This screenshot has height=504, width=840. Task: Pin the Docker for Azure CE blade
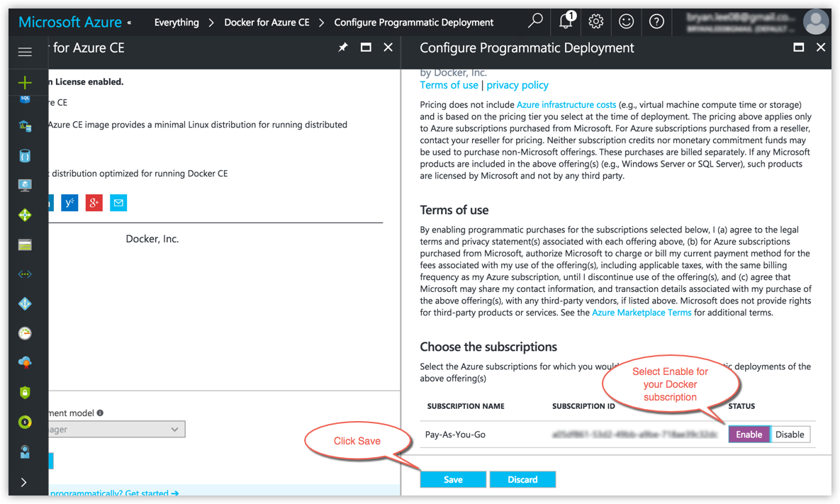click(343, 47)
